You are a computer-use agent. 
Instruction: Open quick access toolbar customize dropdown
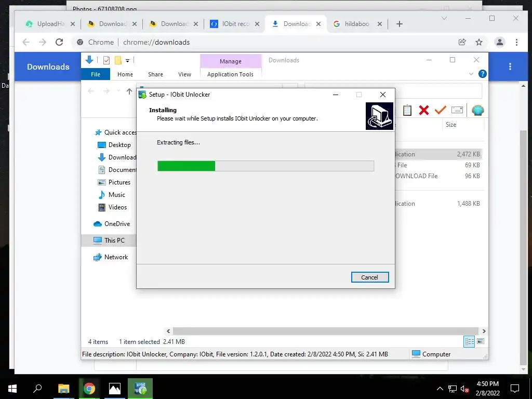pyautogui.click(x=128, y=61)
